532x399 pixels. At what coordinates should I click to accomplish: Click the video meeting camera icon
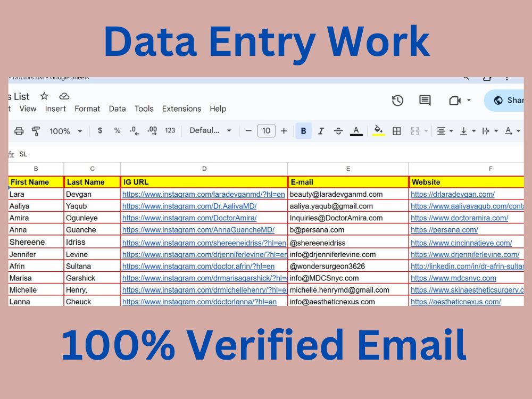[455, 101]
